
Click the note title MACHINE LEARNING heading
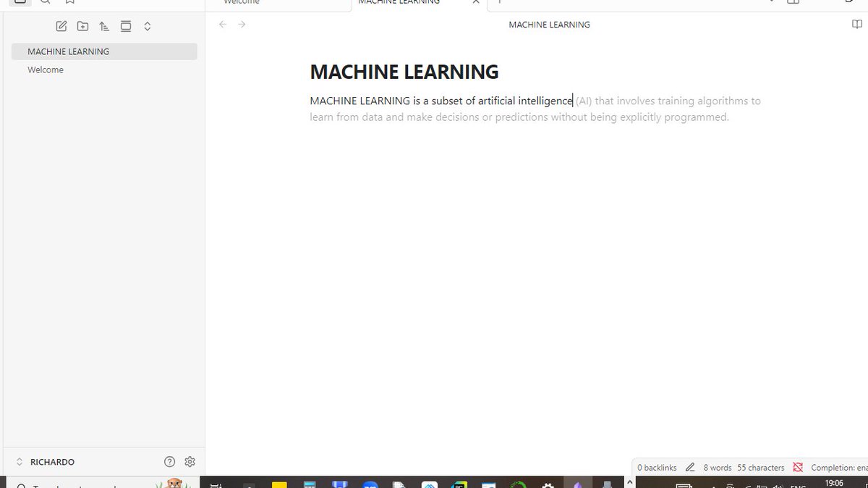[404, 72]
